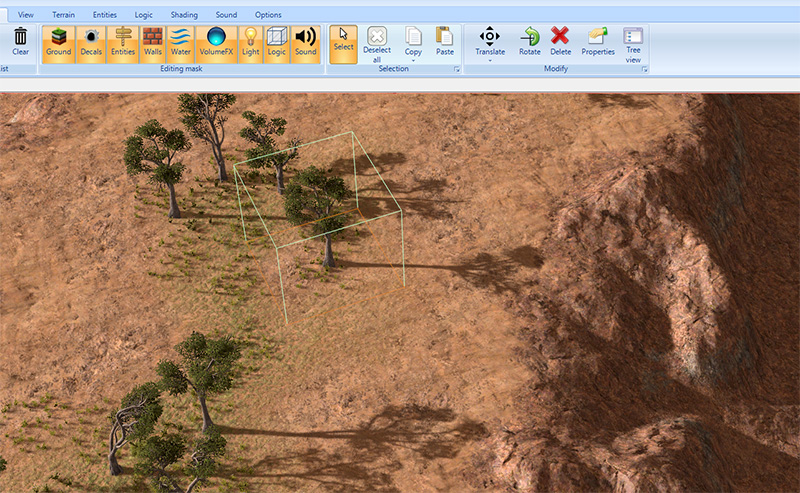Open the Shading ribbon tab
The image size is (800, 493).
point(184,15)
